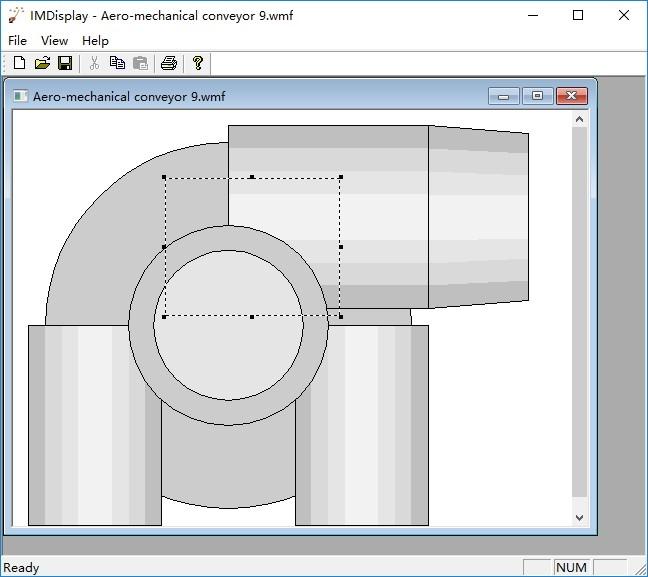
Task: Maximize the Aero-mechanical conveyor 9.wmf child window
Action: (x=537, y=96)
